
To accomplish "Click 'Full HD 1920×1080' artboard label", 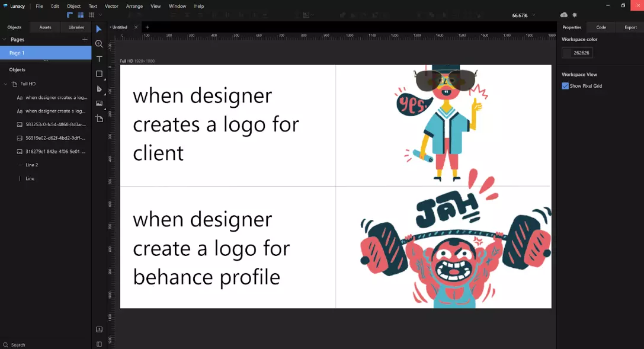I will [x=137, y=61].
